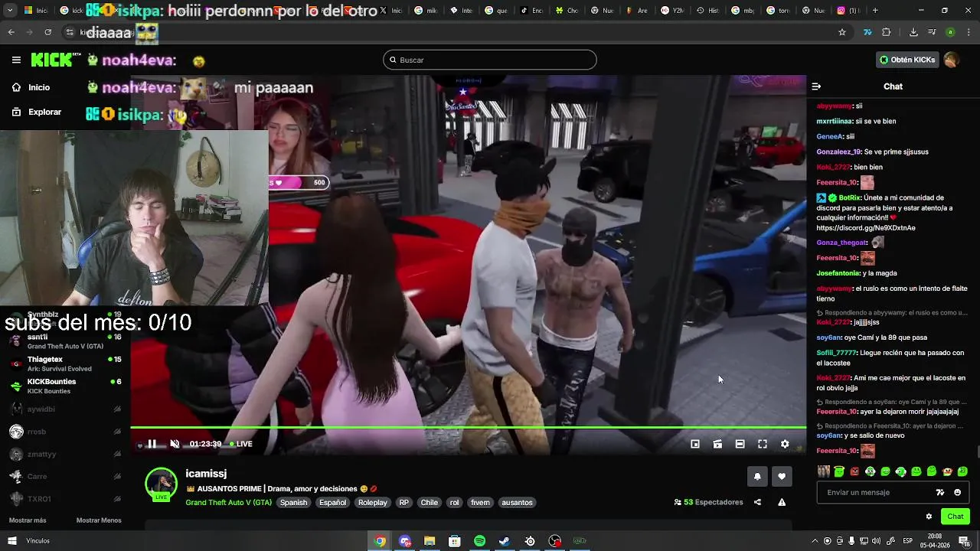980x551 pixels.
Task: Go to Inicio in the sidebar
Action: (x=31, y=87)
